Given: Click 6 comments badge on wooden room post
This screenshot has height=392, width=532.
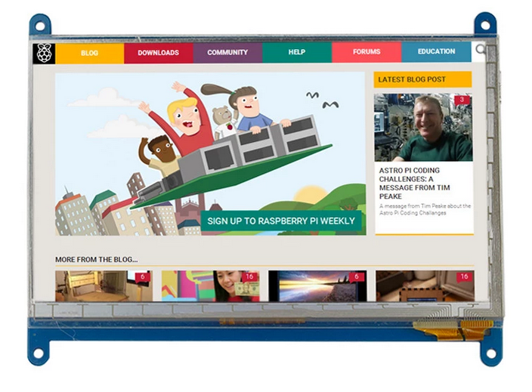Looking at the screenshot, I should 143,277.
